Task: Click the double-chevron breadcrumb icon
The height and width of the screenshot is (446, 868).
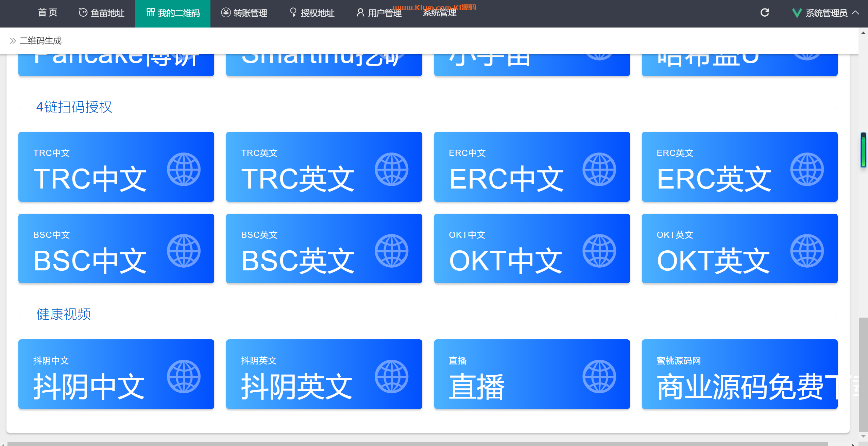Action: pyautogui.click(x=13, y=41)
